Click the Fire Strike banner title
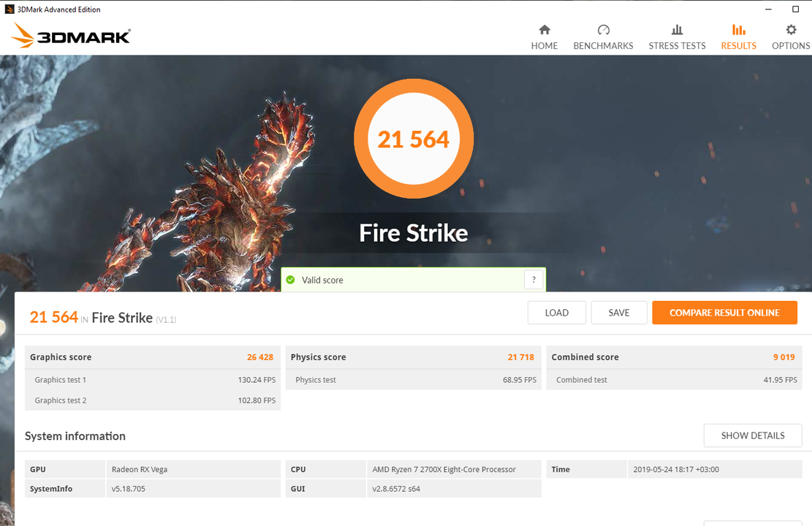This screenshot has width=812, height=526. click(x=413, y=233)
